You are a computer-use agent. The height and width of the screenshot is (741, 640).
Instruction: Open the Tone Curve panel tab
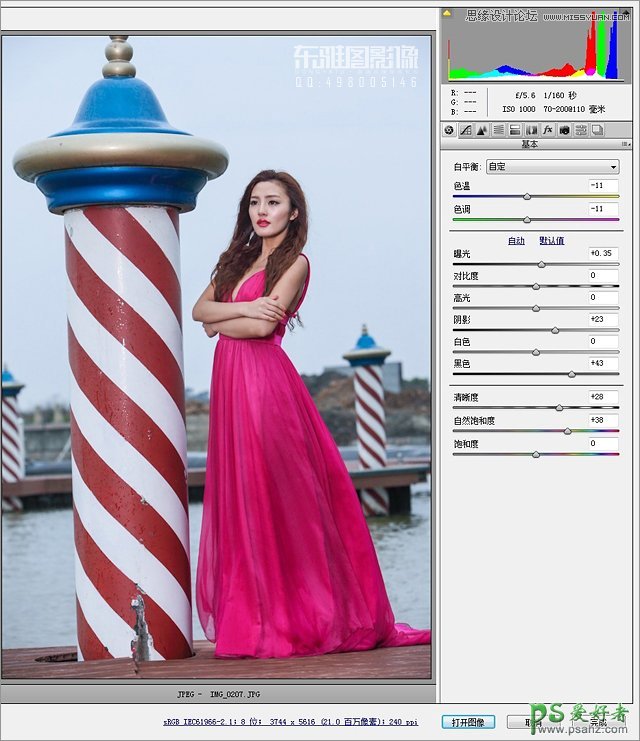(465, 130)
